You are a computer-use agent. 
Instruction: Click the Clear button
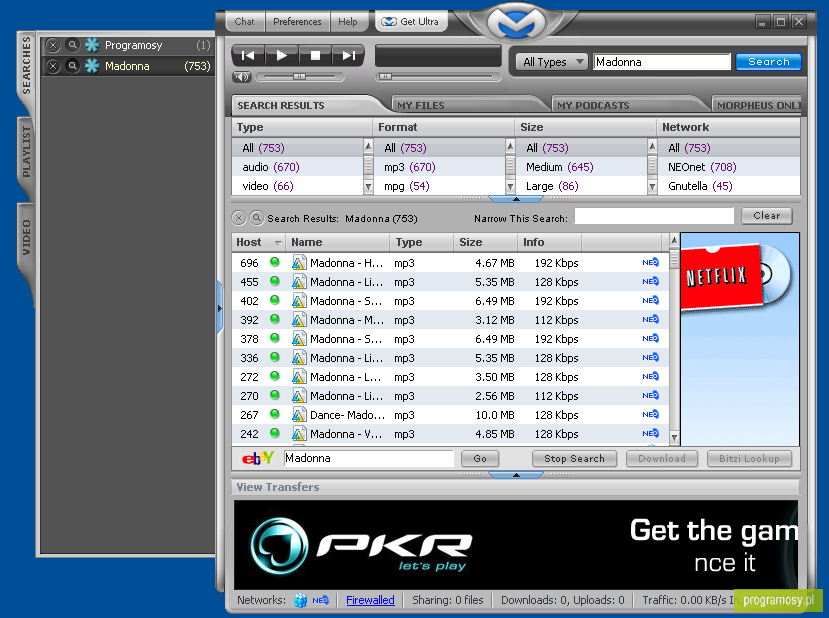767,216
